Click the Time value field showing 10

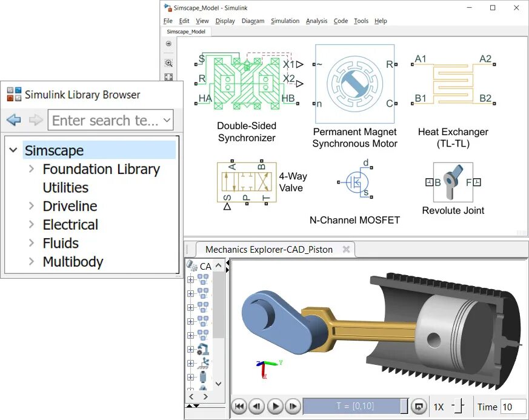click(x=513, y=407)
